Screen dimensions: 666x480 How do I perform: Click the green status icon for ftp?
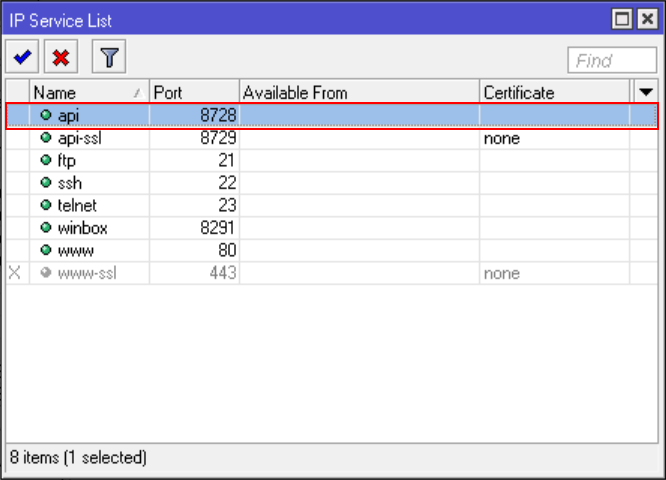coord(46,160)
